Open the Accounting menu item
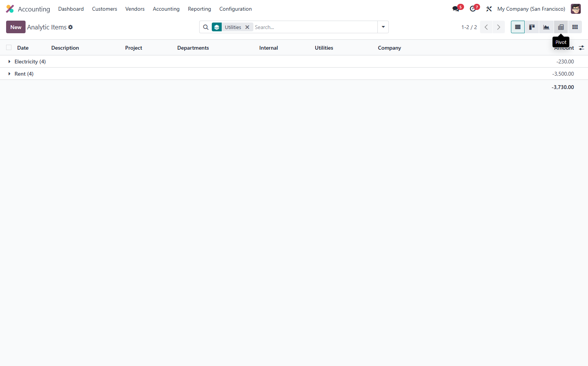 pyautogui.click(x=166, y=9)
